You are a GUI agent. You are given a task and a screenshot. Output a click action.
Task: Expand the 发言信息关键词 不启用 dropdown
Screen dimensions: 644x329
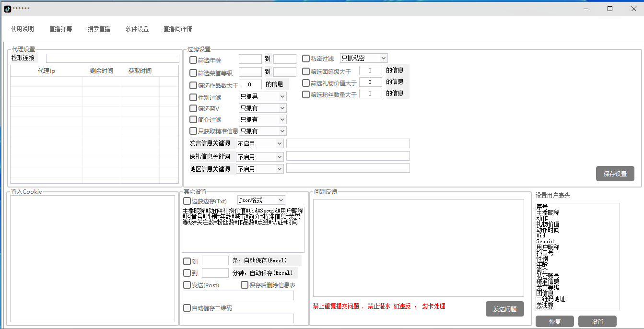(259, 143)
